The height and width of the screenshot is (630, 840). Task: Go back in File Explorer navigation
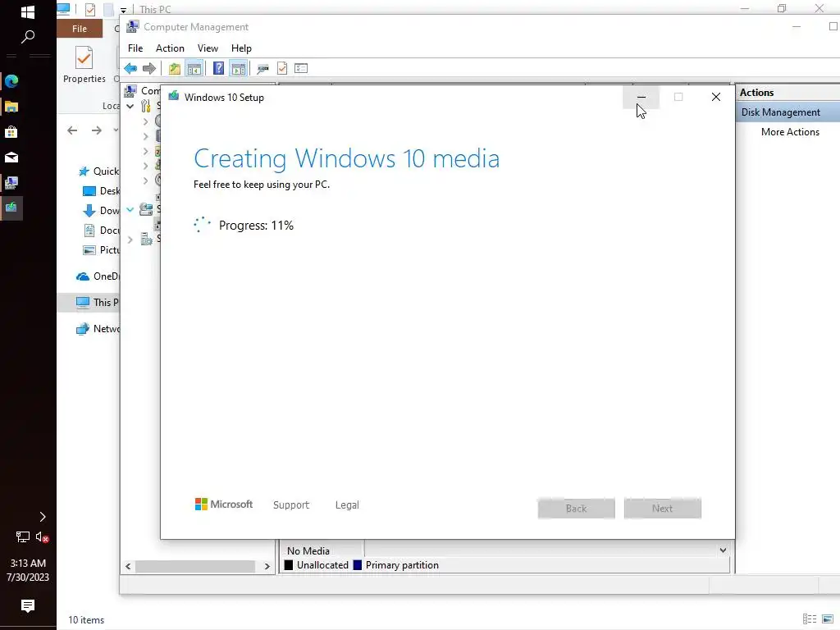(x=72, y=130)
